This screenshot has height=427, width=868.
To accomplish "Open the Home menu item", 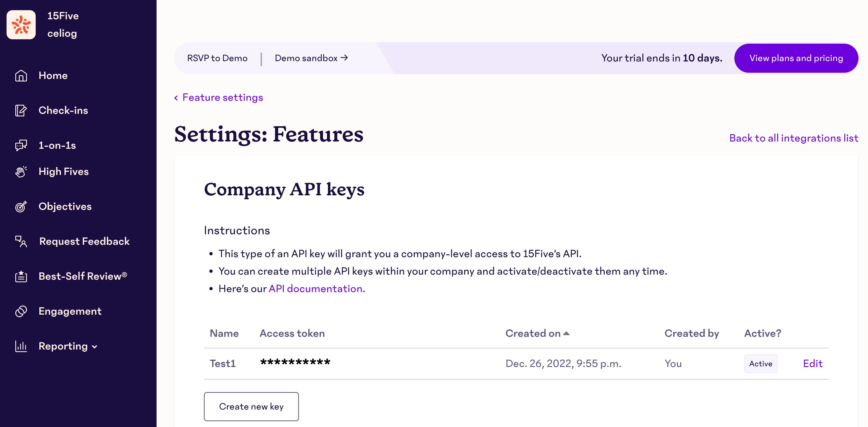I will (53, 76).
